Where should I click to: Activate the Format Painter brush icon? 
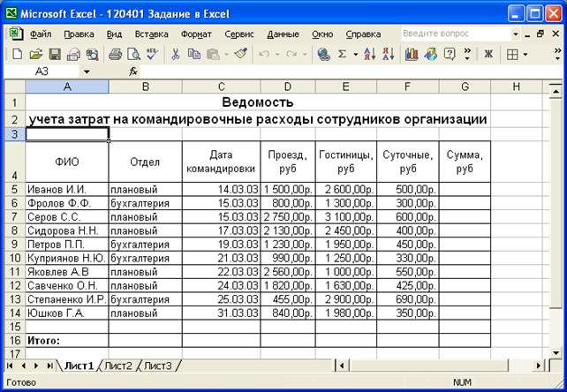click(240, 55)
